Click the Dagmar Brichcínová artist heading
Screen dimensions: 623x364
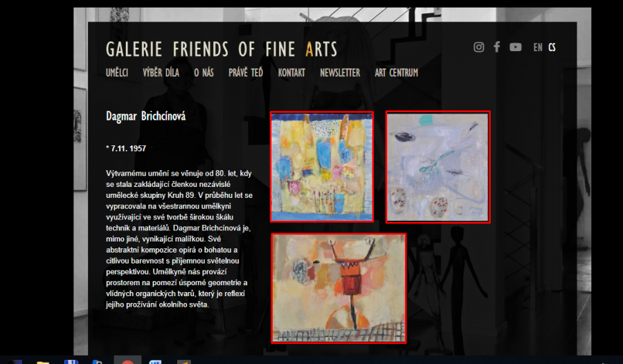pyautogui.click(x=146, y=116)
